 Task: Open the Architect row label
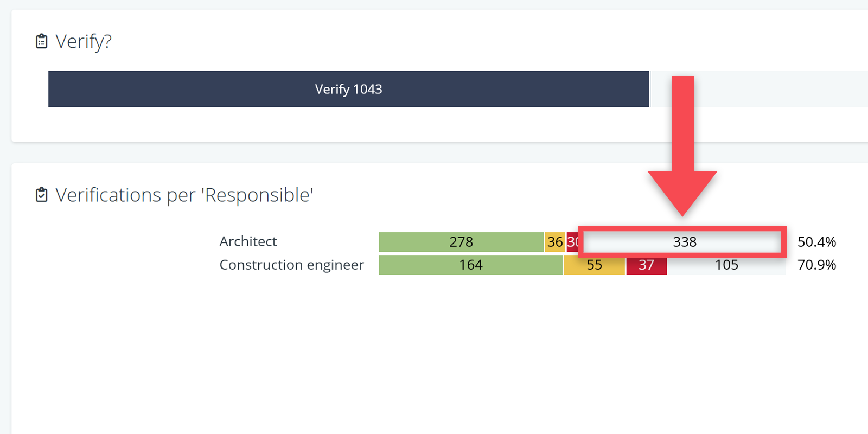248,241
